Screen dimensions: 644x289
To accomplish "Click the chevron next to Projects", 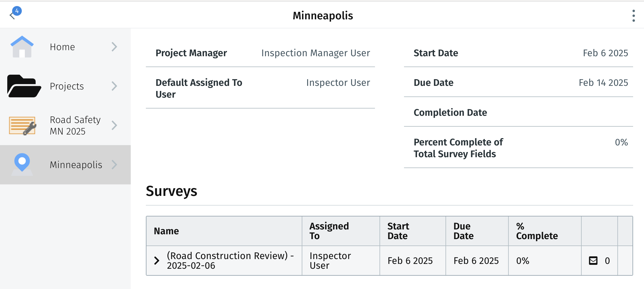I will (114, 86).
